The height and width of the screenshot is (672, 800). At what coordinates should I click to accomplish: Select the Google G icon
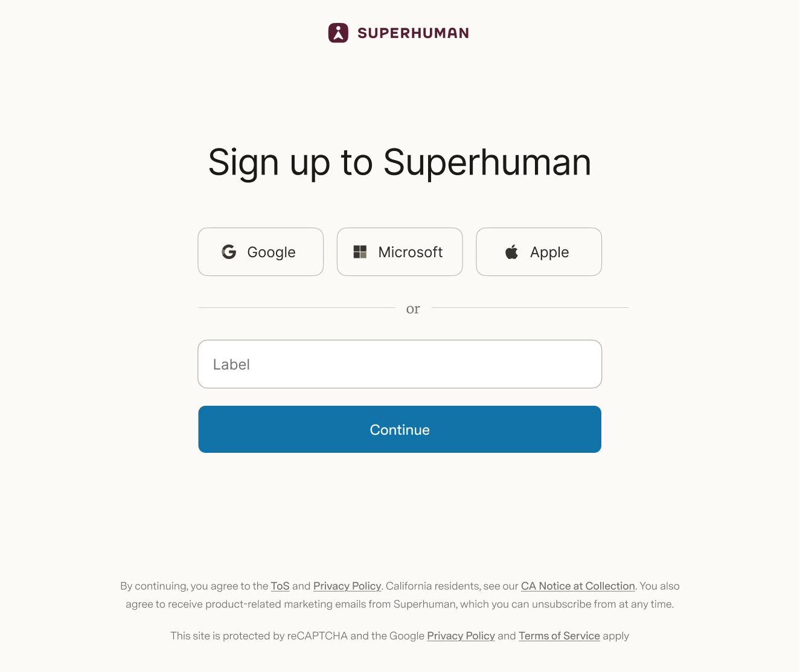click(229, 252)
